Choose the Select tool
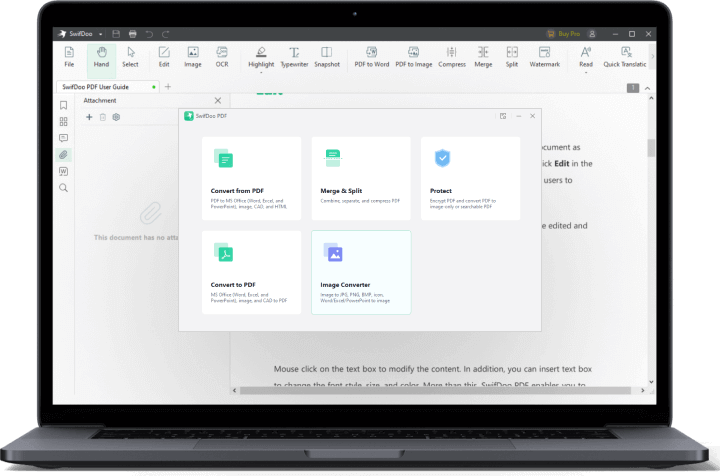Image resolution: width=720 pixels, height=476 pixels. pyautogui.click(x=130, y=57)
